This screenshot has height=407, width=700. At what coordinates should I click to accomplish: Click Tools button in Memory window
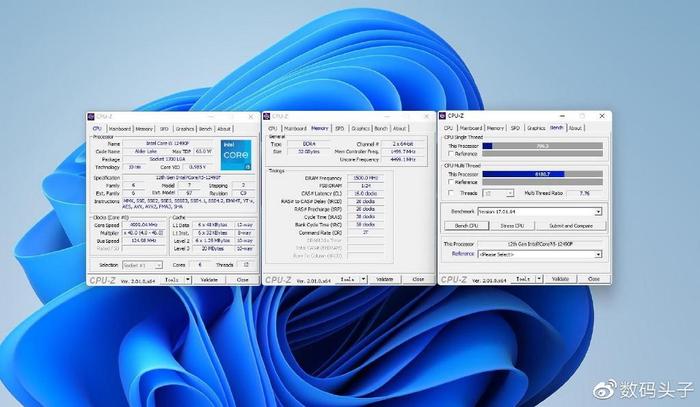347,279
